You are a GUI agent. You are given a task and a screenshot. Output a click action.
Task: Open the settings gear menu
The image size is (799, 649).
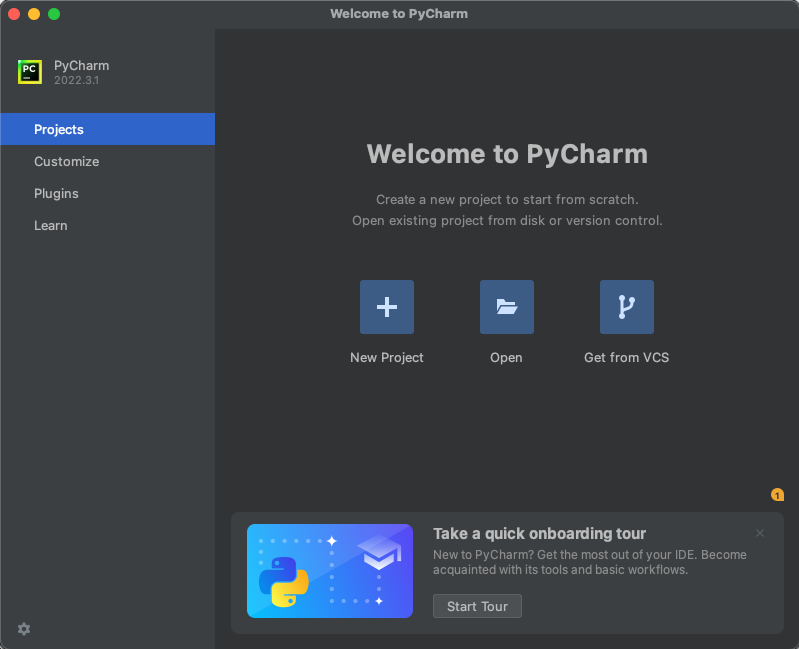tap(24, 629)
